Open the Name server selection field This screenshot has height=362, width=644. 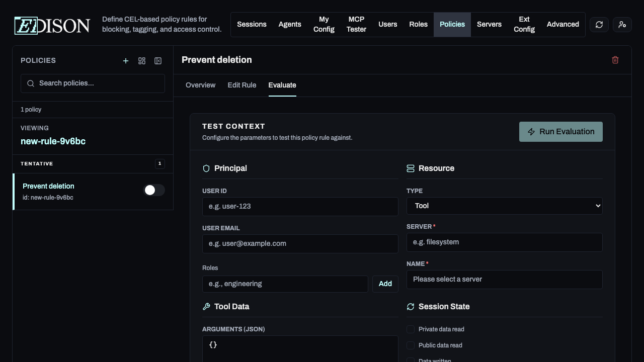pyautogui.click(x=504, y=280)
